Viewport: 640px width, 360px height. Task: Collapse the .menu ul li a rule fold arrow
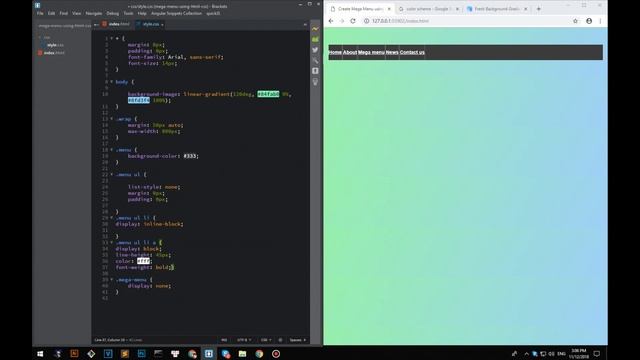click(111, 242)
